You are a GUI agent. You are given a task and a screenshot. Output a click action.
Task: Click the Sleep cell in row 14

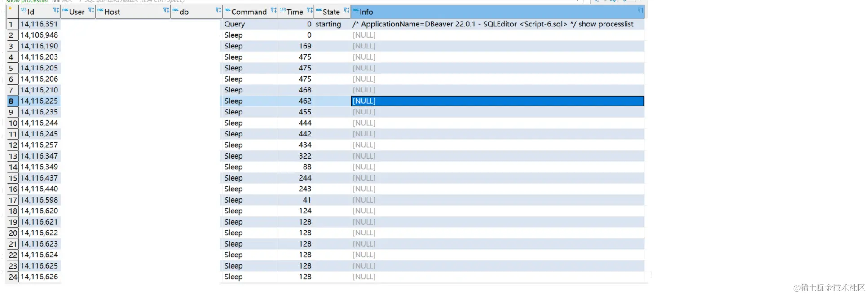250,167
